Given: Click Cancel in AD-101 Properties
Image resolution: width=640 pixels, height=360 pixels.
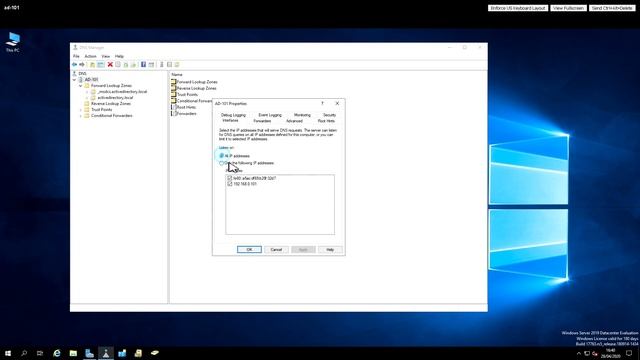Looking at the screenshot, I should click(276, 249).
